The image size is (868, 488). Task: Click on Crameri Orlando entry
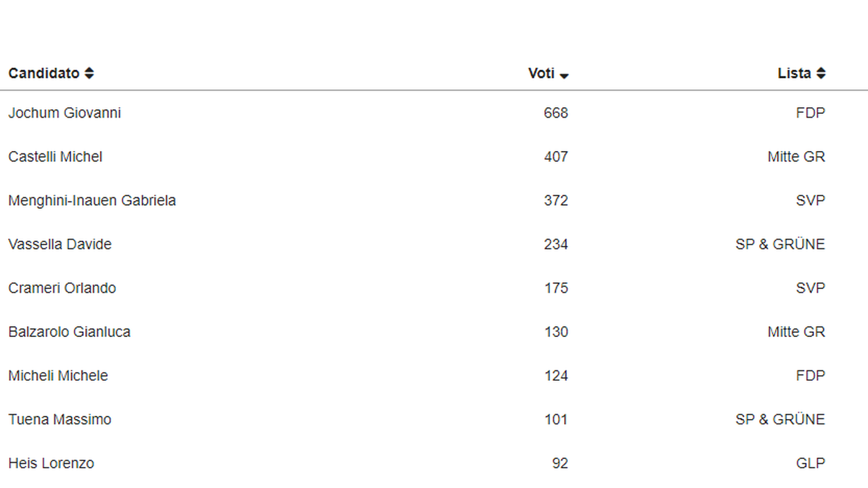pyautogui.click(x=62, y=288)
